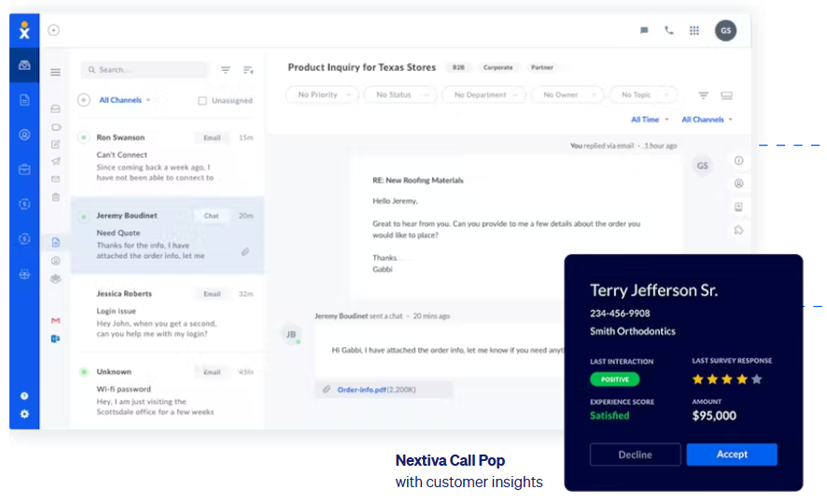Open the inbox icon in blue sidebar
The image size is (827, 504).
click(24, 64)
